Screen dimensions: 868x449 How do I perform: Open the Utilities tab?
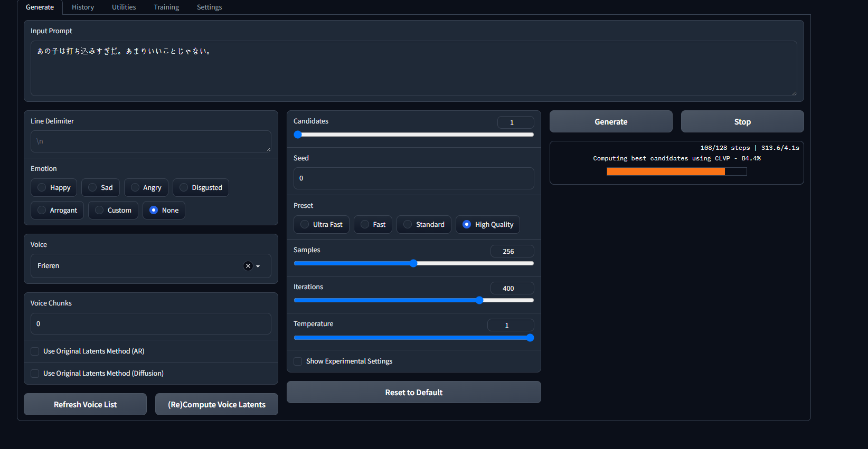[x=124, y=7]
